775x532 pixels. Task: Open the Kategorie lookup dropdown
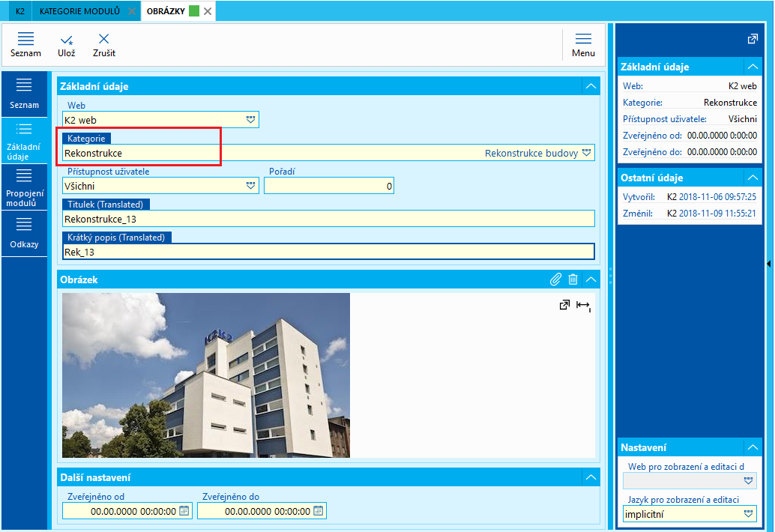click(x=587, y=153)
